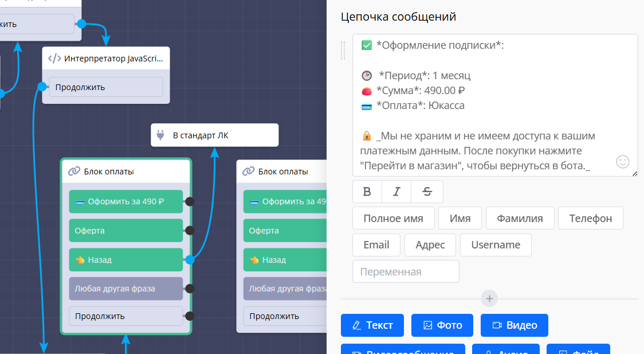Screen dimensions: 644x354
Task: Insert the Email variable
Action: click(x=376, y=244)
